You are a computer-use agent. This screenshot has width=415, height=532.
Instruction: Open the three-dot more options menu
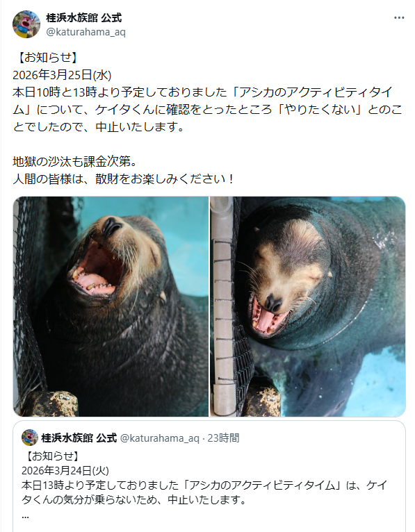pos(399,17)
